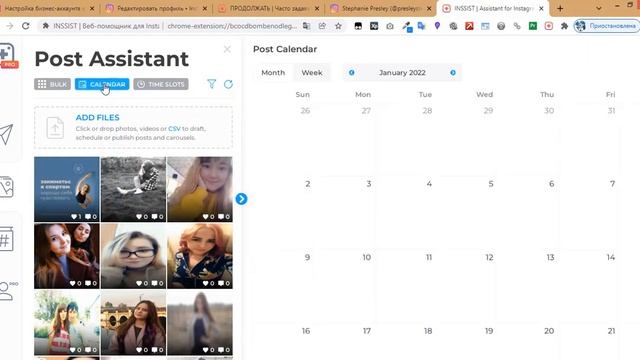Select the girl with glasses thumbnail
The height and width of the screenshot is (360, 640).
coord(133,256)
